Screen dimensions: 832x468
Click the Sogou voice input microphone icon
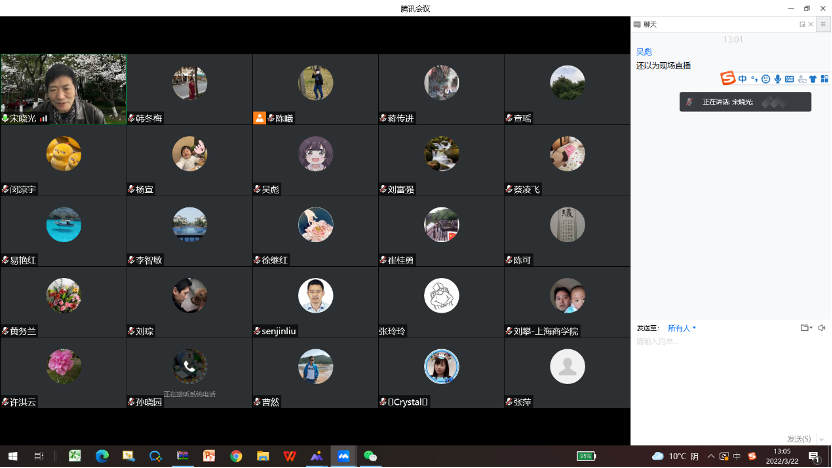pyautogui.click(x=778, y=79)
